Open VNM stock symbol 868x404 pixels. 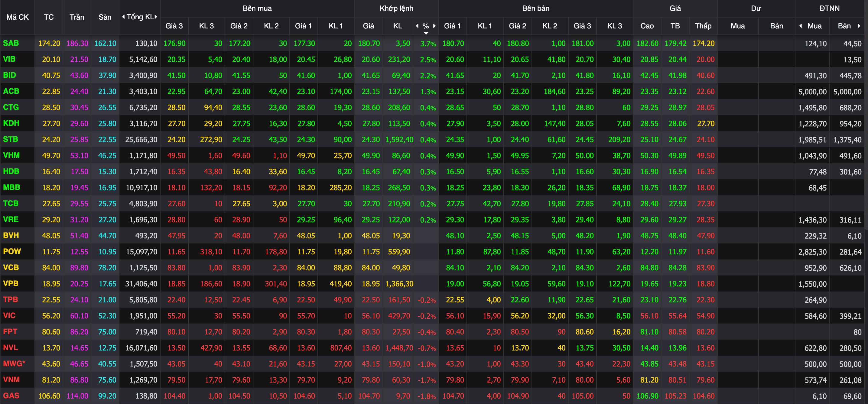pos(11,380)
